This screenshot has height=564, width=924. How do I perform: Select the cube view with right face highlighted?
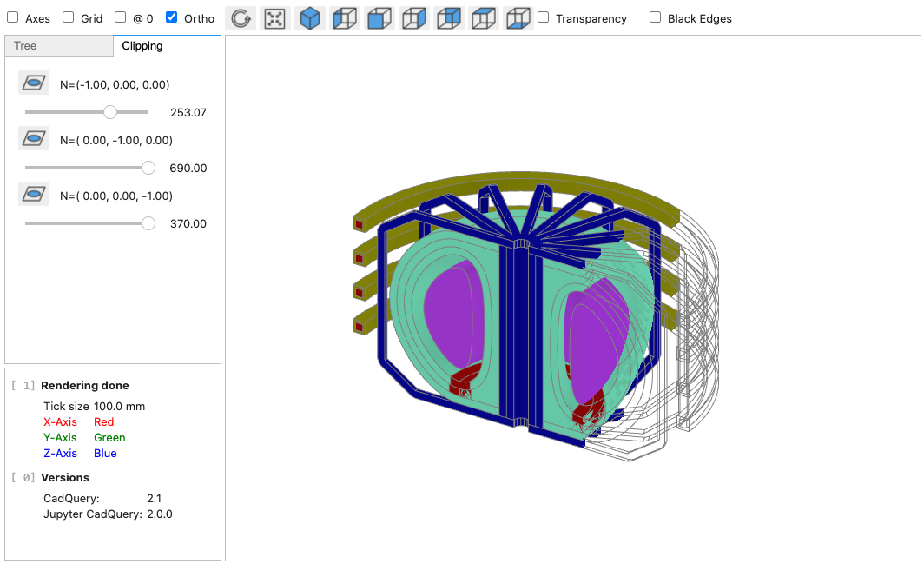point(414,18)
